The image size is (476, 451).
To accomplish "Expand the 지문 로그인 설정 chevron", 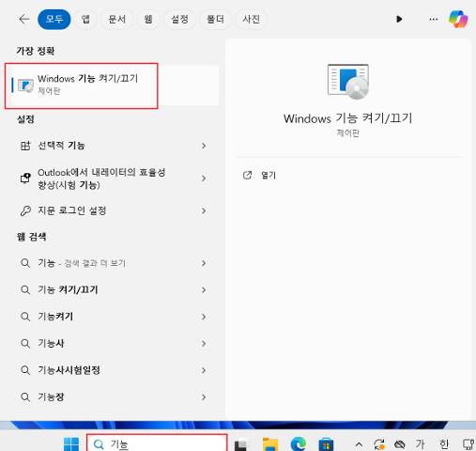I will coord(204,210).
